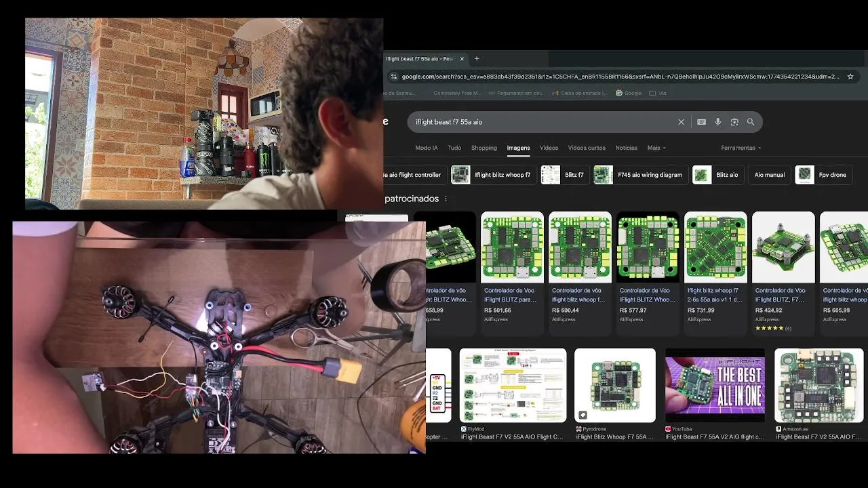Open Completely Free M... bookmark
The width and height of the screenshot is (868, 488).
tap(457, 93)
